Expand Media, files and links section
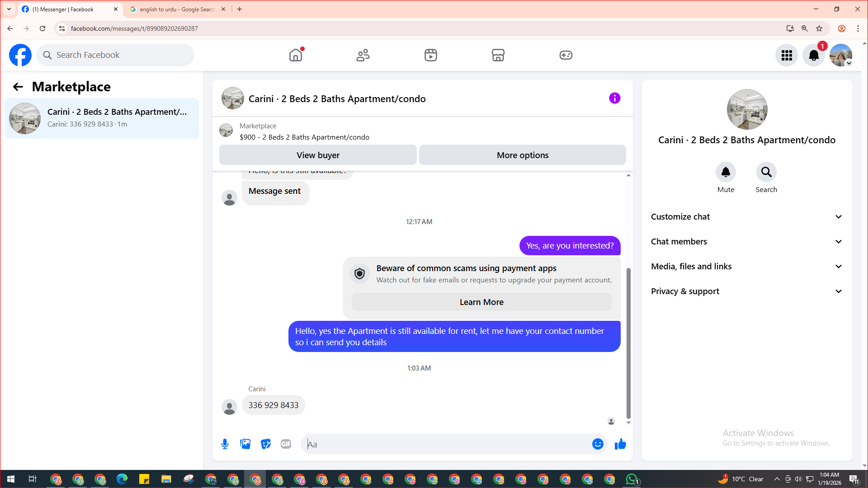Screen dimensions: 868x488 747,267
